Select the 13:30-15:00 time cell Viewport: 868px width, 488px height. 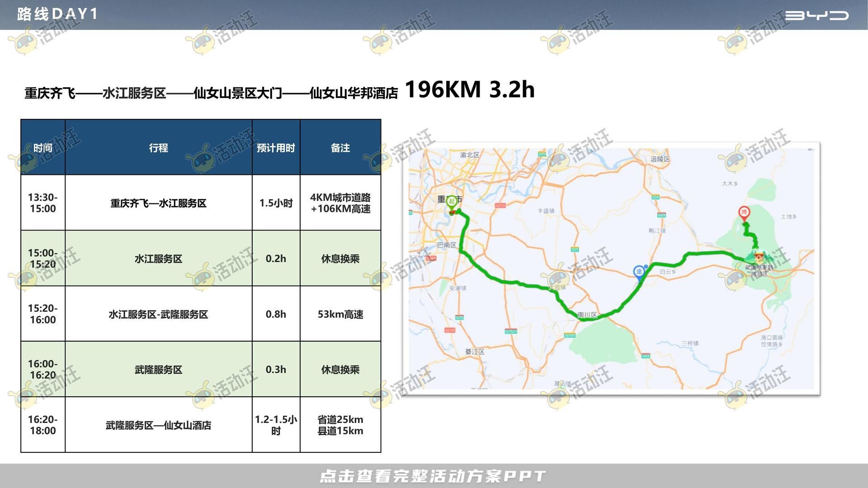43,203
